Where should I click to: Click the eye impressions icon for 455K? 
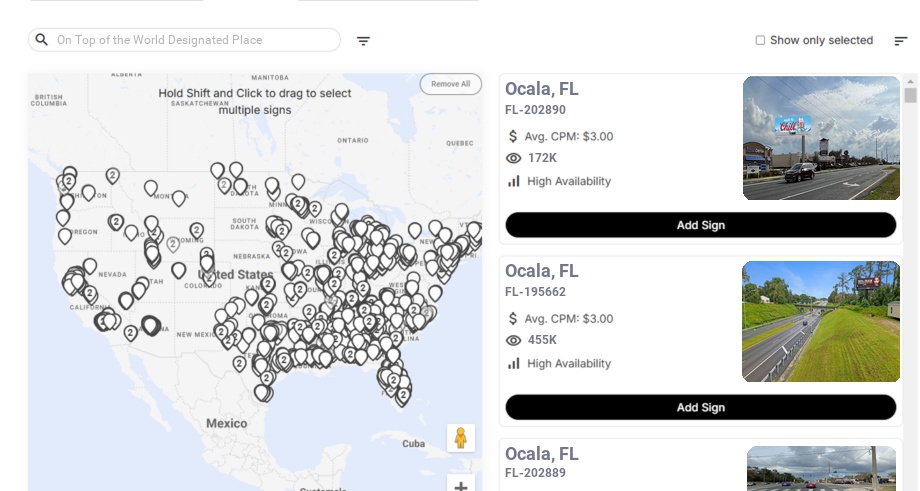click(x=514, y=340)
